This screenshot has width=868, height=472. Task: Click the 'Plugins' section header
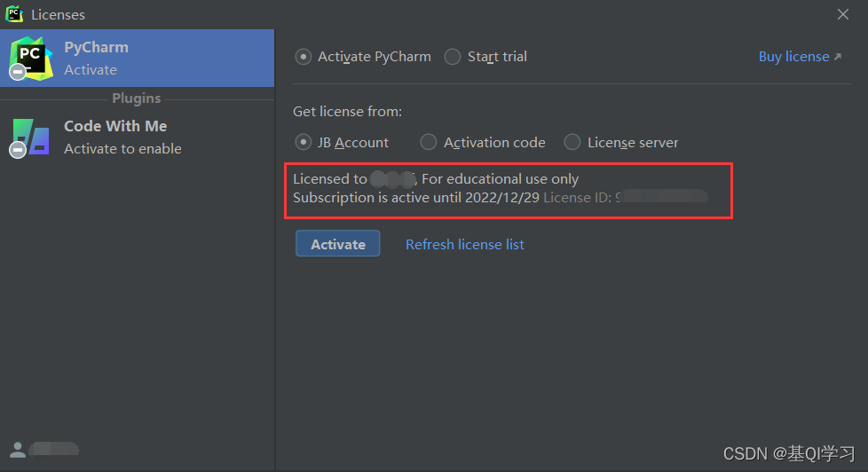click(136, 98)
